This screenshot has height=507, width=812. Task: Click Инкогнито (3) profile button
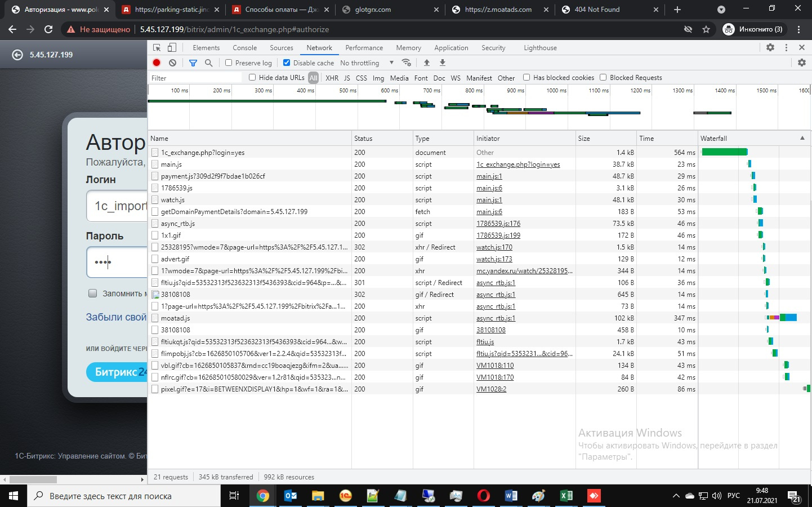[x=753, y=29]
